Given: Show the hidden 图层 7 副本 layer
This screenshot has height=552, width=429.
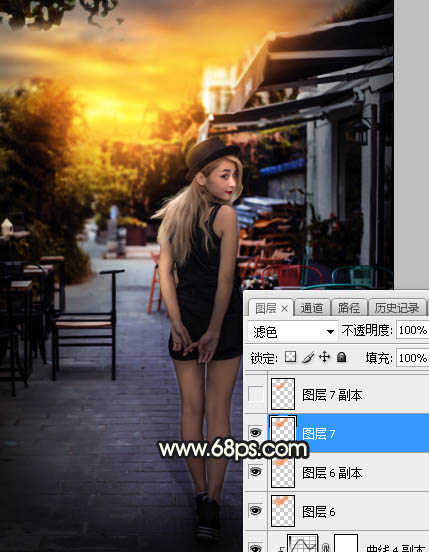Looking at the screenshot, I should pyautogui.click(x=255, y=394).
